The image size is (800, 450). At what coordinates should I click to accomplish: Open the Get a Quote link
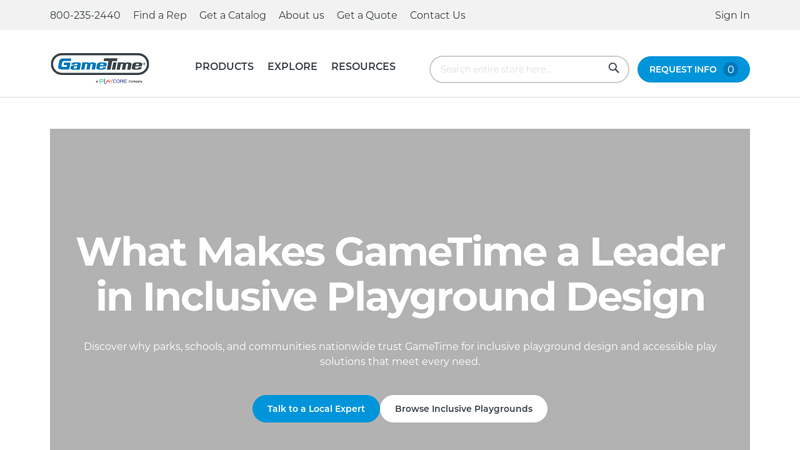click(x=367, y=15)
